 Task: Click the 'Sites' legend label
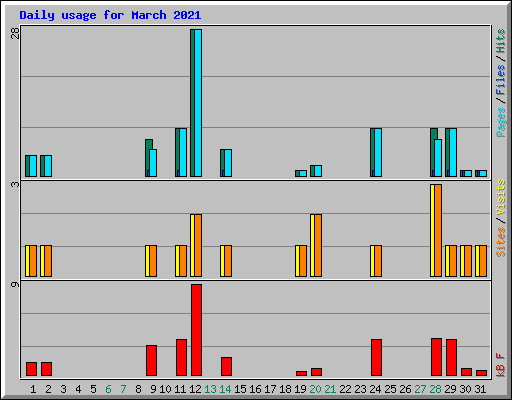coord(500,242)
